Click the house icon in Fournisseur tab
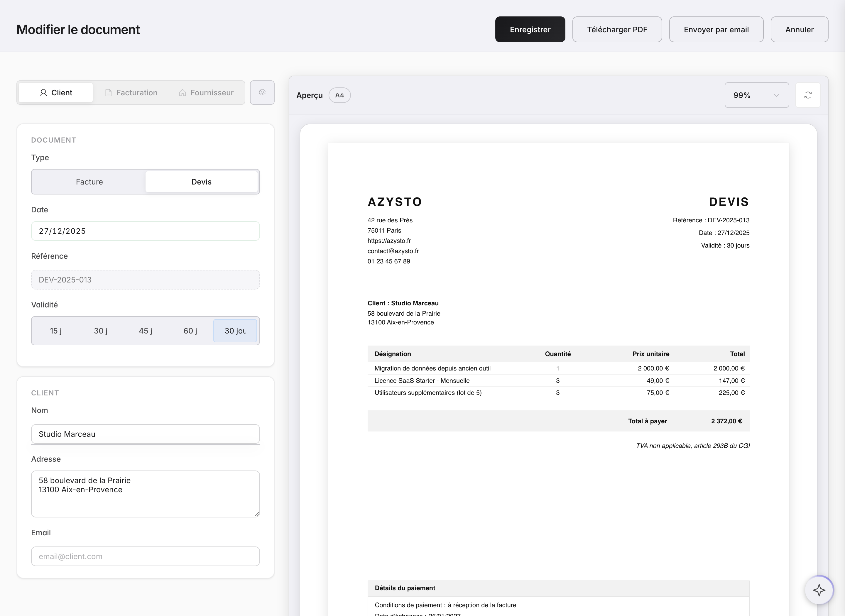 pyautogui.click(x=182, y=92)
